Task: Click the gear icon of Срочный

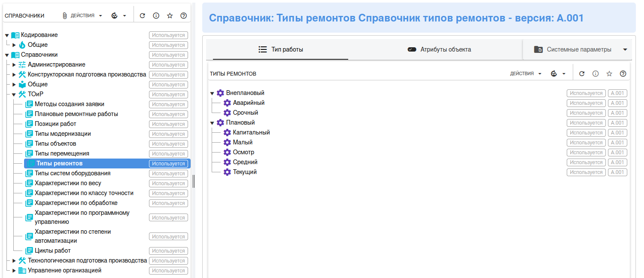Action: coord(228,113)
